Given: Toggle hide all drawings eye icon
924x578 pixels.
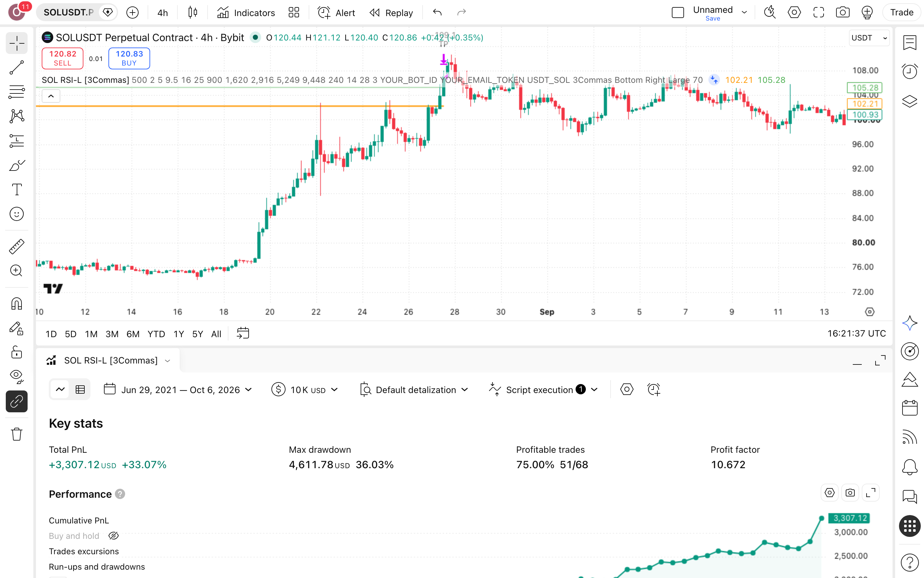Looking at the screenshot, I should click(x=16, y=377).
